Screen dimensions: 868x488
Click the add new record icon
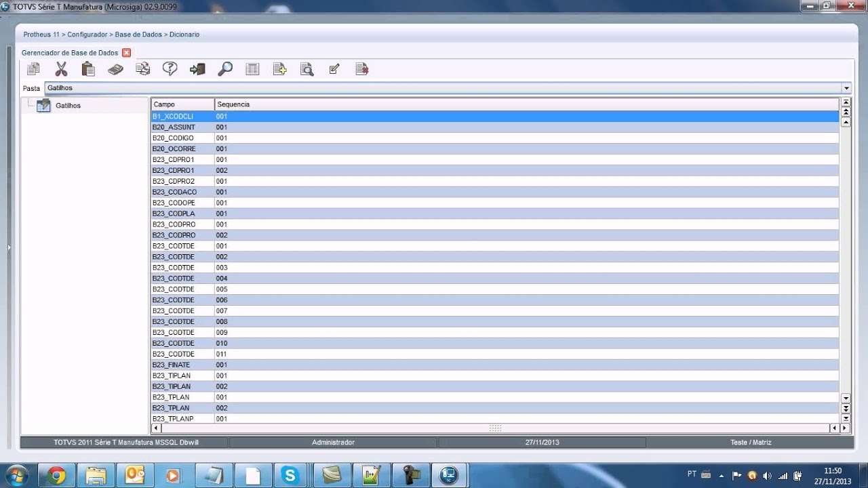(279, 69)
